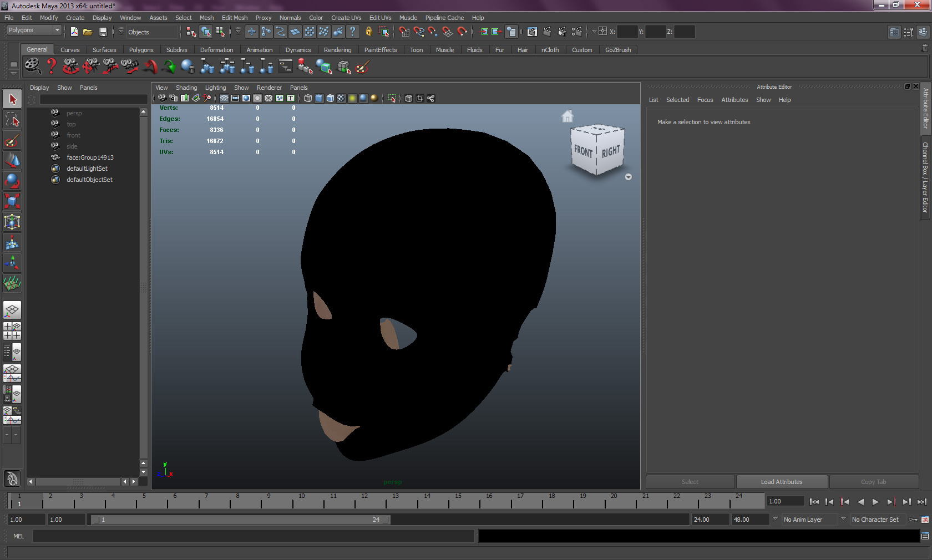
Task: Click the MEL command input field
Action: [x=254, y=536]
